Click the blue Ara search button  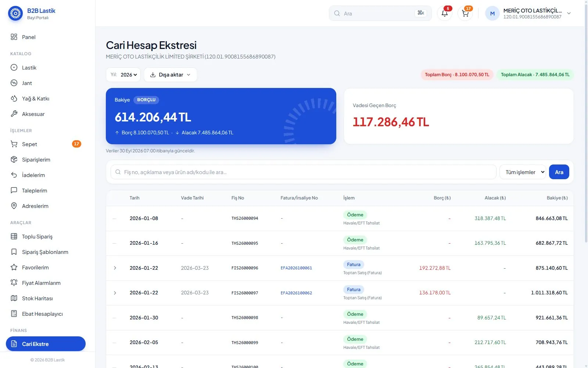[x=559, y=172]
